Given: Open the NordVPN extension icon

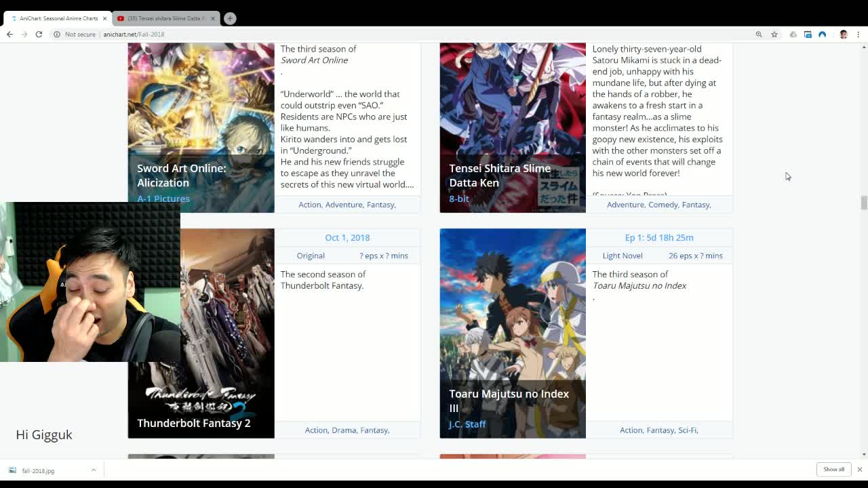Looking at the screenshot, I should [x=822, y=35].
